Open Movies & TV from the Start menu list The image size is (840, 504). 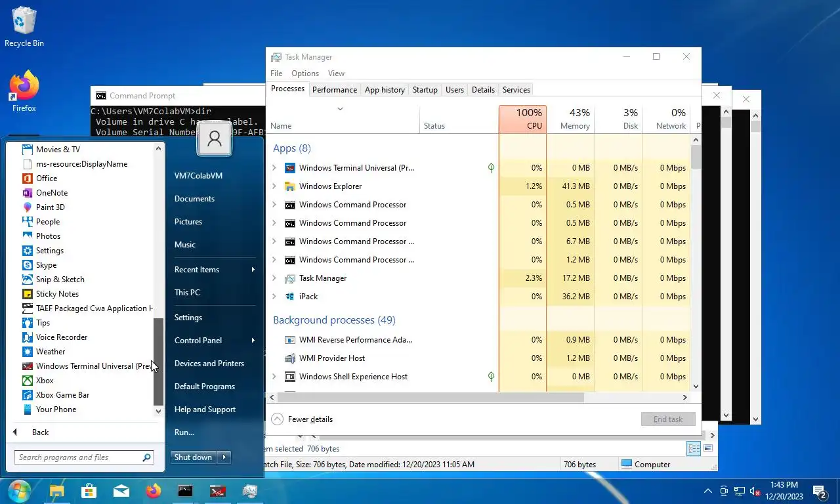click(58, 150)
